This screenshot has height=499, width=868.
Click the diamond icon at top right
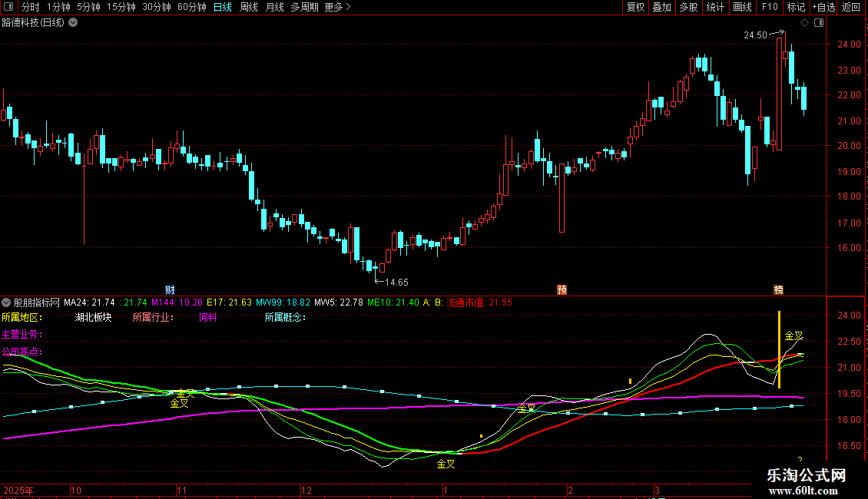point(804,23)
